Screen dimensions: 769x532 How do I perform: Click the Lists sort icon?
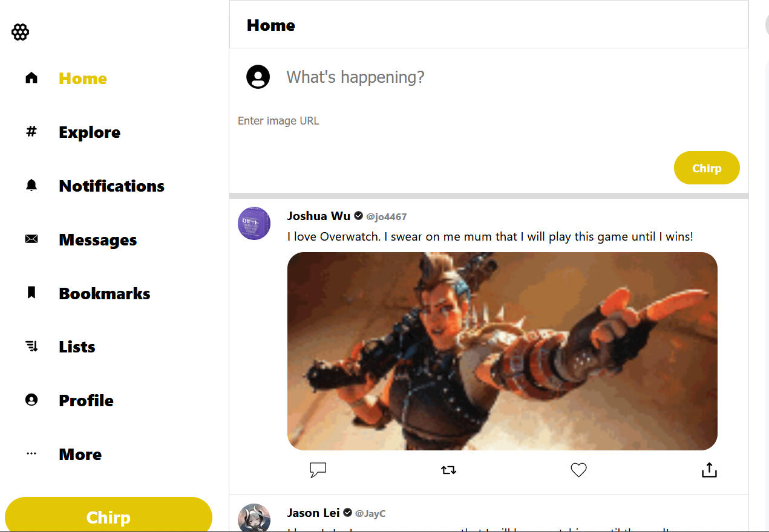click(x=31, y=346)
